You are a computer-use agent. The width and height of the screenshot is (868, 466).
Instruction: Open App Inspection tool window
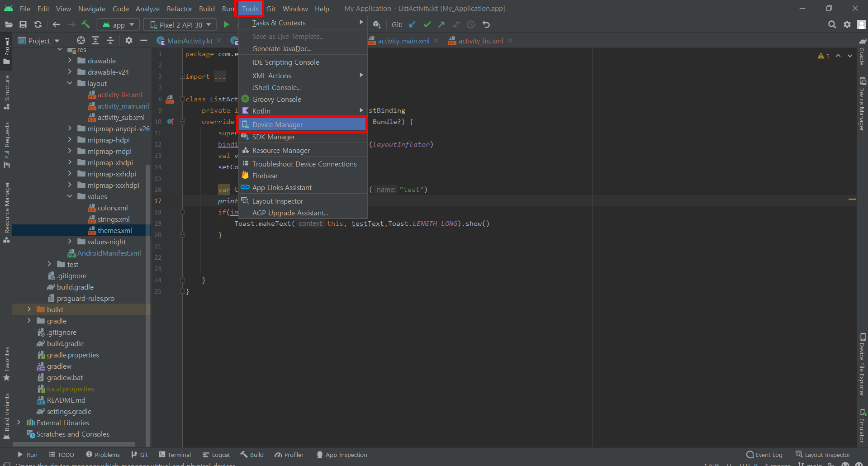(342, 455)
